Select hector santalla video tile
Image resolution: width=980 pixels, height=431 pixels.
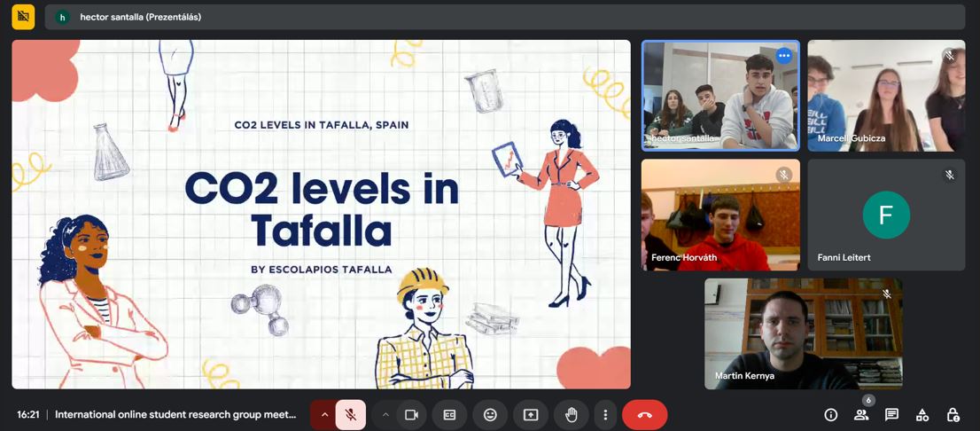point(720,96)
